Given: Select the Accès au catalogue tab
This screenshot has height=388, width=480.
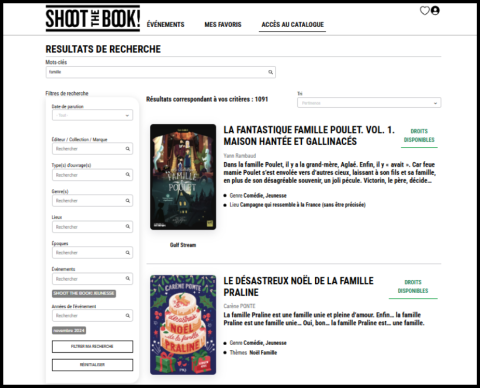Looking at the screenshot, I should pyautogui.click(x=292, y=24).
